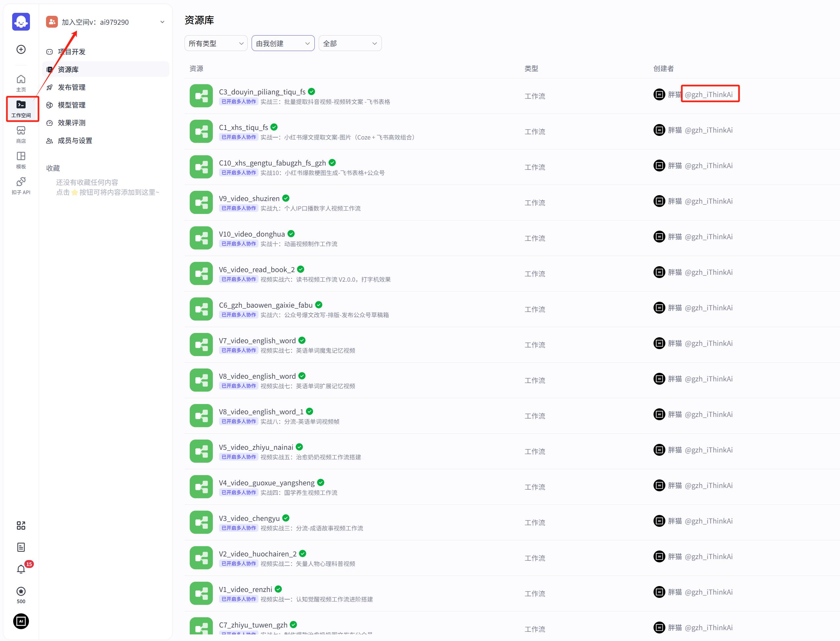Click workflow icon of V9_video_shuziren
The width and height of the screenshot is (840, 641).
coord(201,202)
